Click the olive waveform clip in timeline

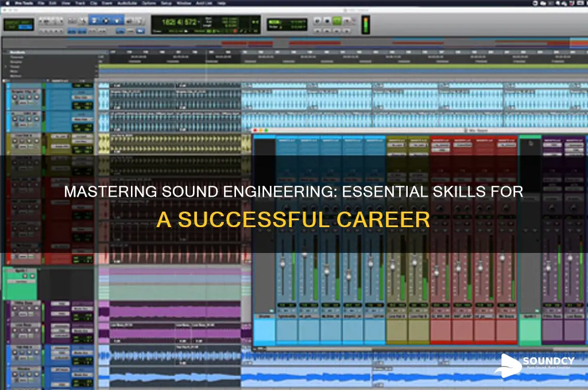pyautogui.click(x=175, y=144)
